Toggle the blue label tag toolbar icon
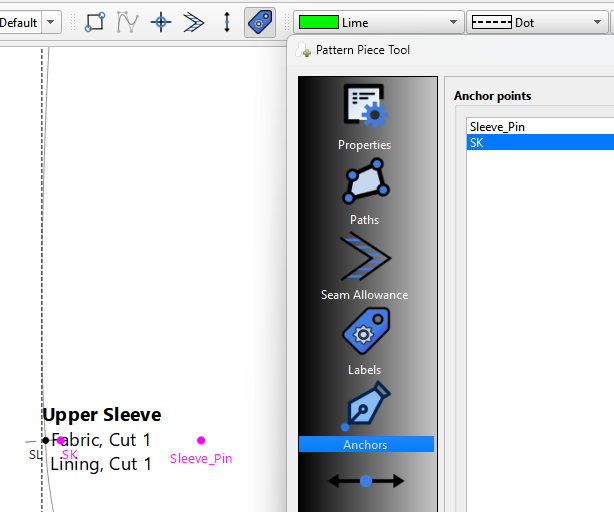Viewport: 614px width, 512px height. click(x=260, y=22)
